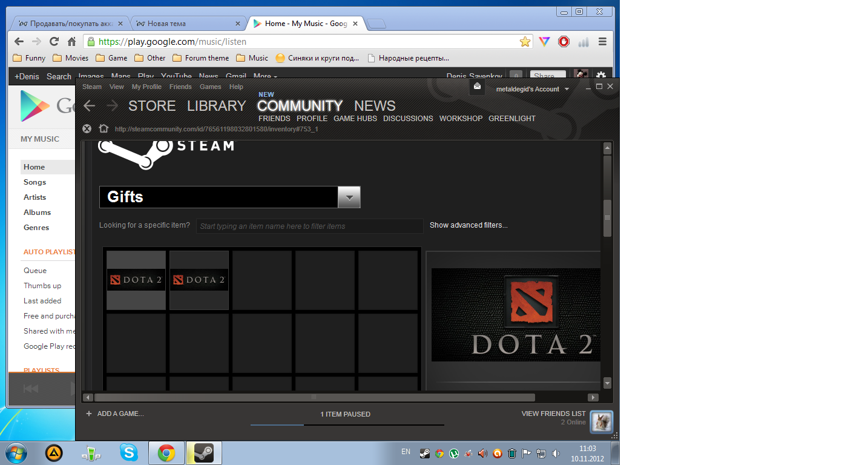Open the Steam WORKSHOP
The width and height of the screenshot is (868, 465).
point(461,119)
